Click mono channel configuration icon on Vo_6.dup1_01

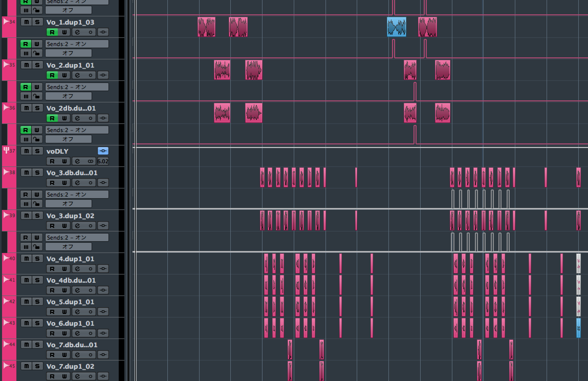90,333
